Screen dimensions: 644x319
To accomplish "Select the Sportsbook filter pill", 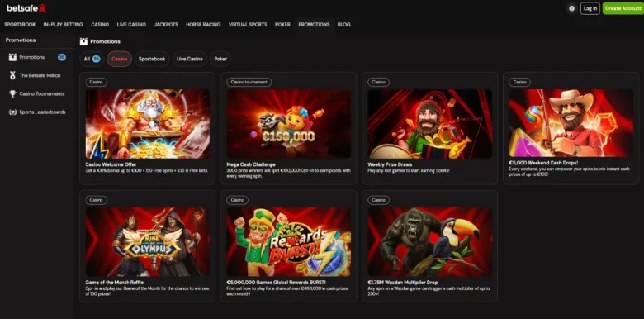I will click(152, 59).
